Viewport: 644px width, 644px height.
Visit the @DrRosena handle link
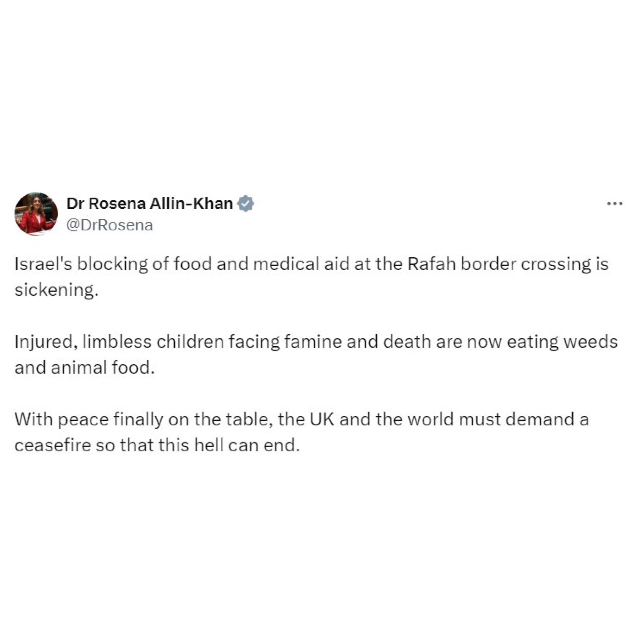[x=110, y=225]
